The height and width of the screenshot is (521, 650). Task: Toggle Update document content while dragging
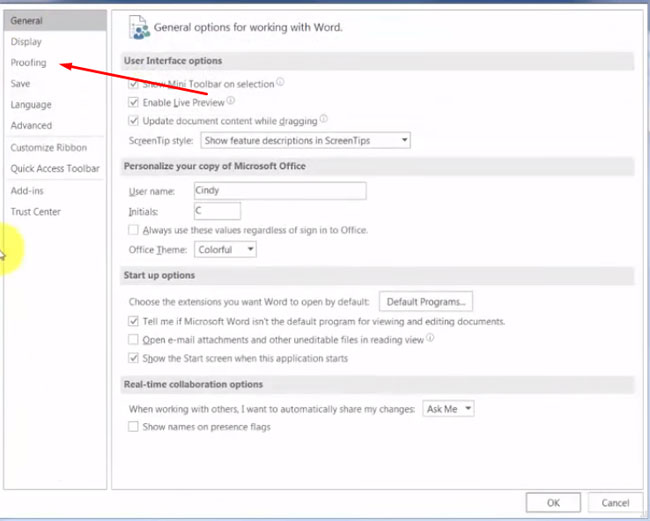coord(133,121)
